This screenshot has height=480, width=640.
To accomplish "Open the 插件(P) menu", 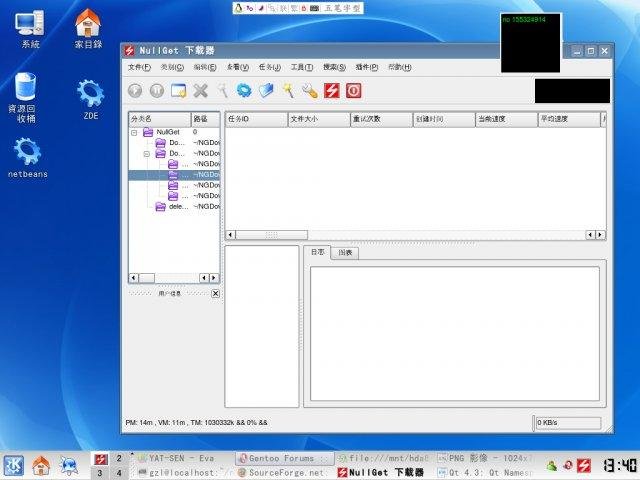I will pyautogui.click(x=367, y=67).
